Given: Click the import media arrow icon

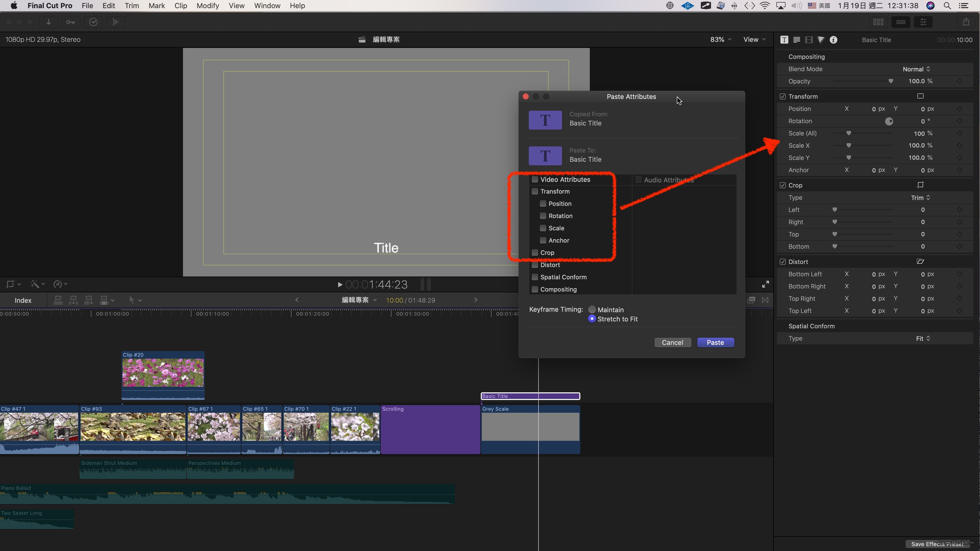Looking at the screenshot, I should click(48, 22).
